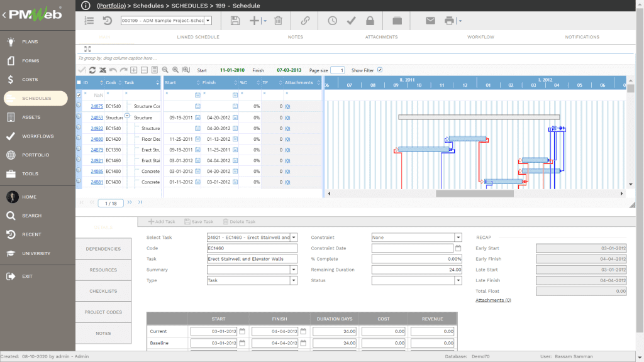
Task: Open the Status dropdown
Action: coord(458,280)
